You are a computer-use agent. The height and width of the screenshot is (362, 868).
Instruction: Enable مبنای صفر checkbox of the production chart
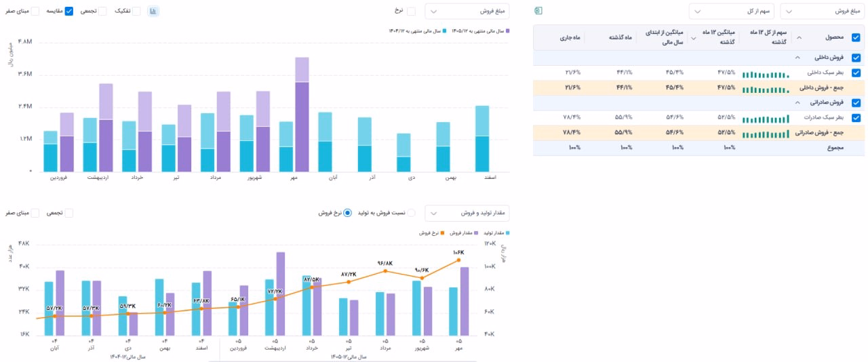[x=35, y=213]
